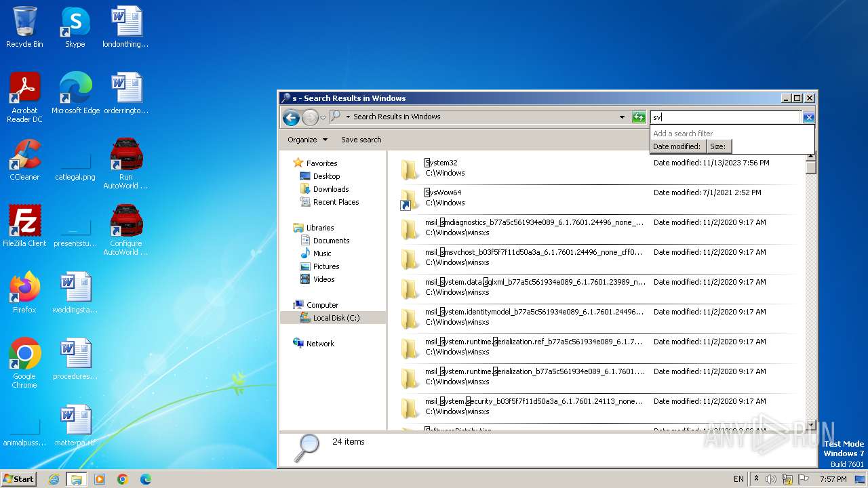The width and height of the screenshot is (868, 488).
Task: Select the msil_system.security folder result
Action: [597, 407]
